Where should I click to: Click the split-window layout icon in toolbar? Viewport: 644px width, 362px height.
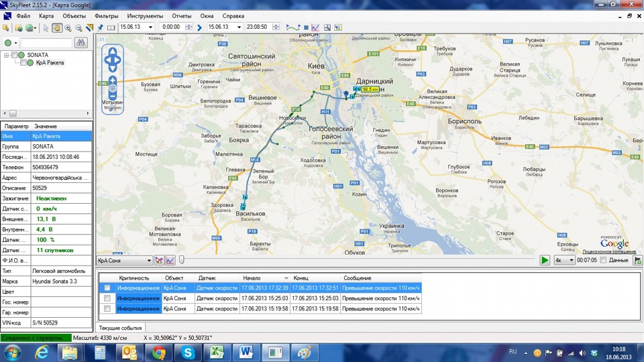pos(111,27)
